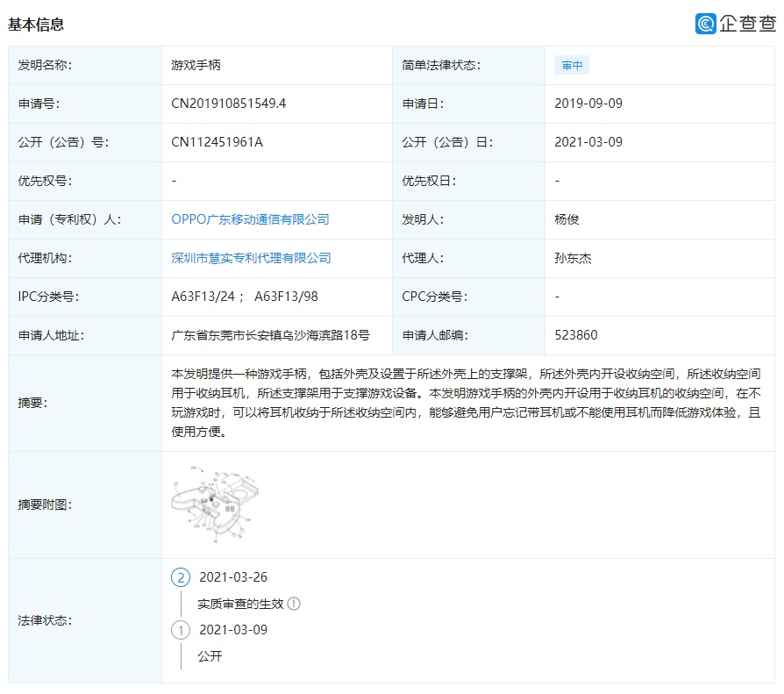Click the IPC code A63F13/98
784x694 pixels.
tap(286, 297)
